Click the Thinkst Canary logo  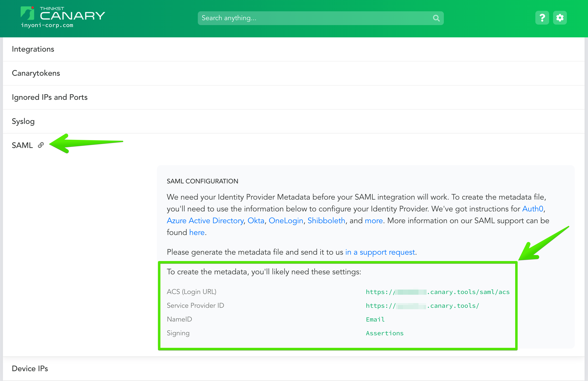pyautogui.click(x=63, y=14)
